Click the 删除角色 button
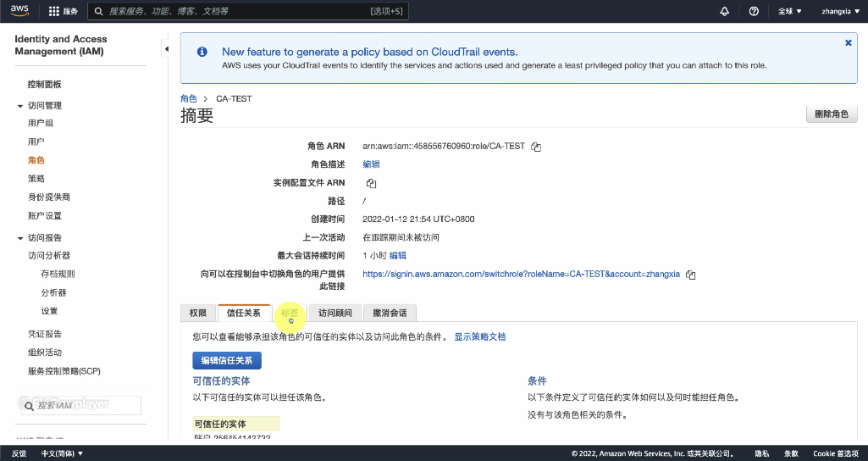This screenshot has height=461, width=868. tap(832, 114)
